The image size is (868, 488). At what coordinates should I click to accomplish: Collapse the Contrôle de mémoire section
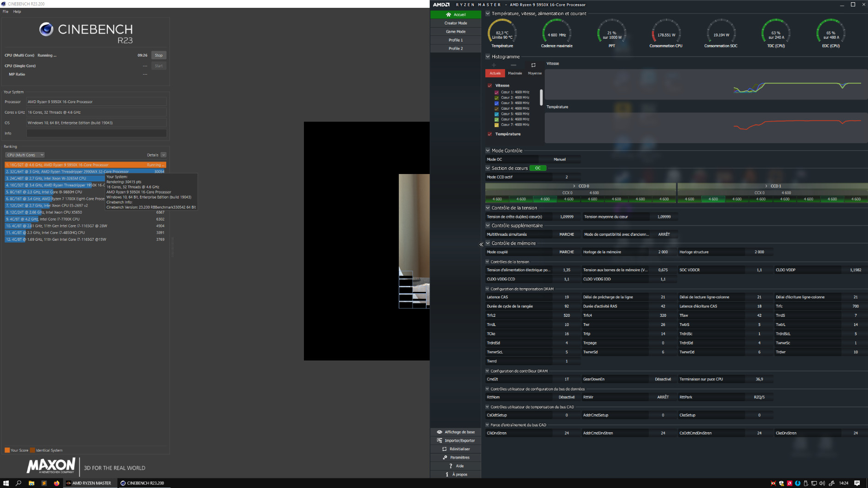click(x=488, y=243)
